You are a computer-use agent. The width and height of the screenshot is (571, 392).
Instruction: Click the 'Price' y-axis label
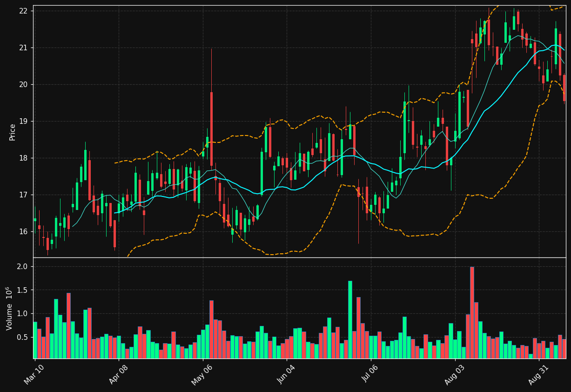click(13, 132)
